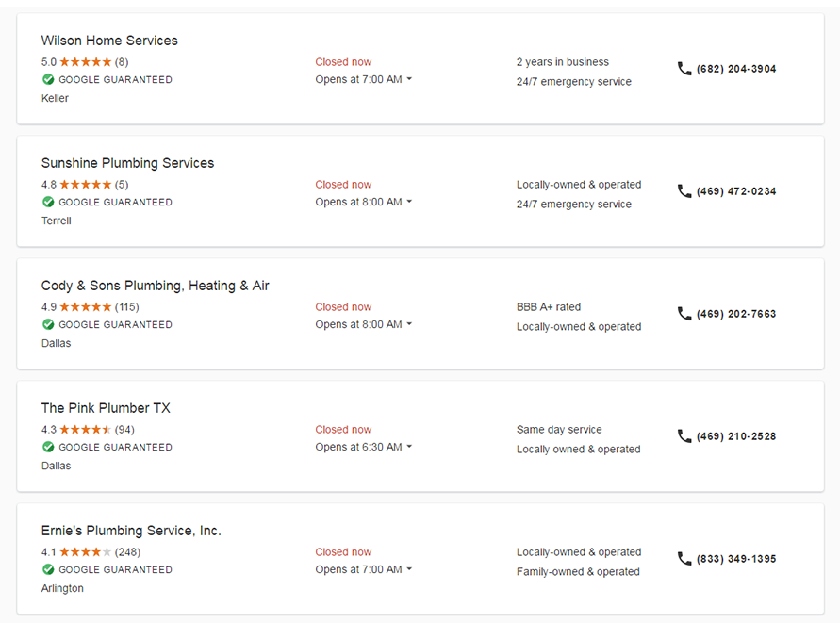The width and height of the screenshot is (840, 623).
Task: Click the (94) review count for The Pink Plumber
Action: click(124, 430)
